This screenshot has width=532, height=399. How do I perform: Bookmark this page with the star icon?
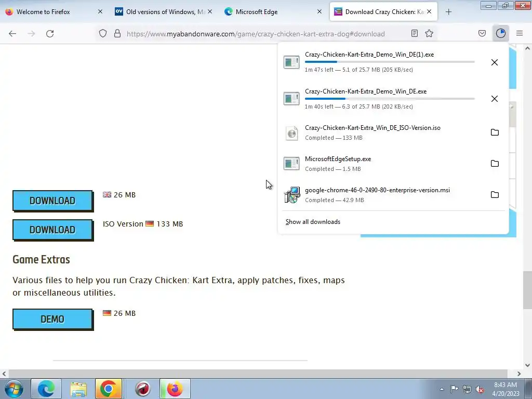pyautogui.click(x=429, y=33)
